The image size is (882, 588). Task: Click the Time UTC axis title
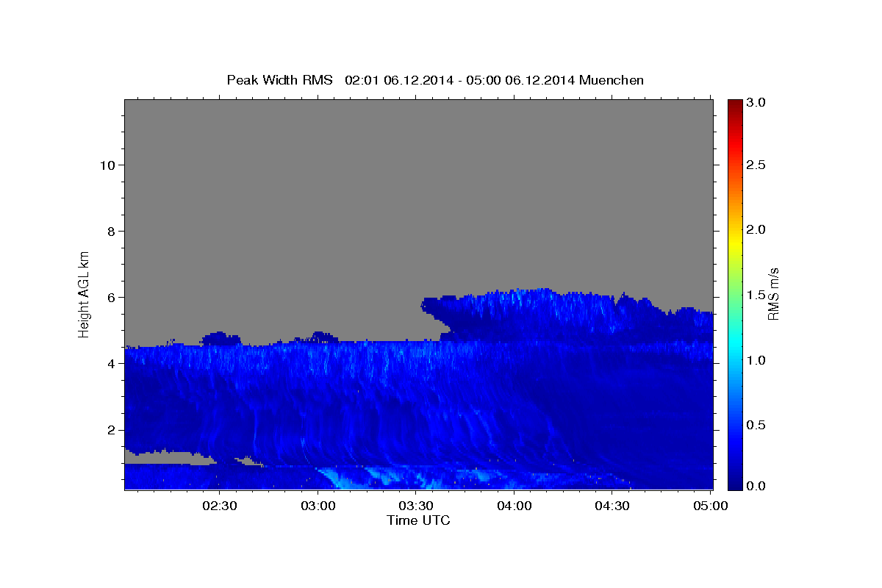pos(418,520)
